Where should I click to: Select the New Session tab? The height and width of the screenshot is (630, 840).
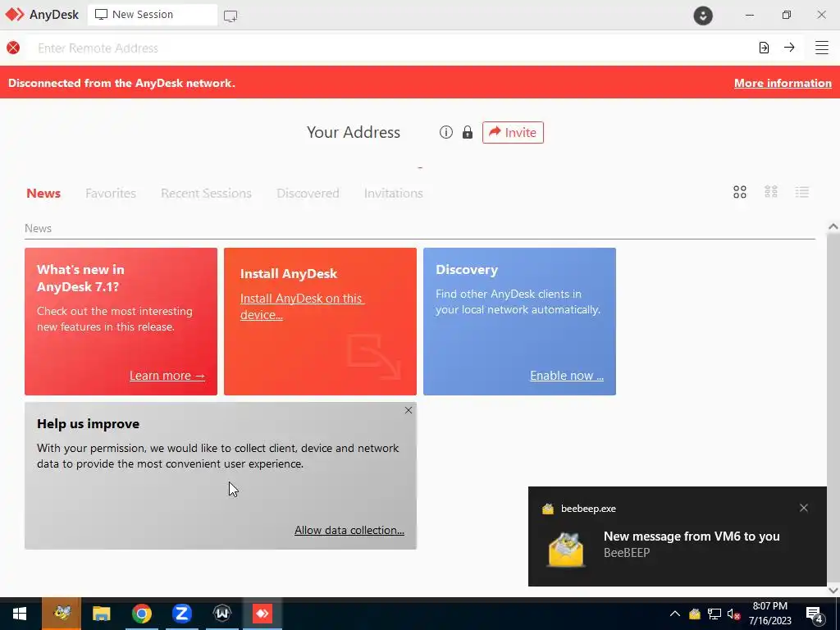click(152, 15)
